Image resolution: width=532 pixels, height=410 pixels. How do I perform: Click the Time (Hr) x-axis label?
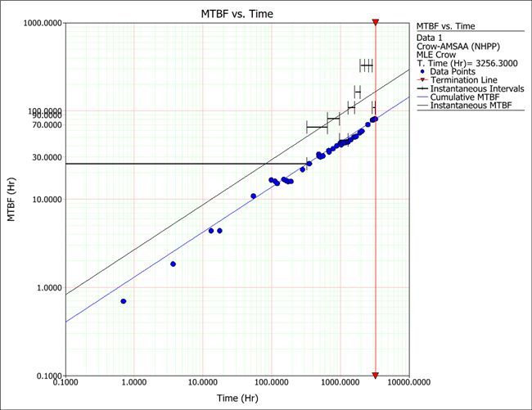(237, 398)
